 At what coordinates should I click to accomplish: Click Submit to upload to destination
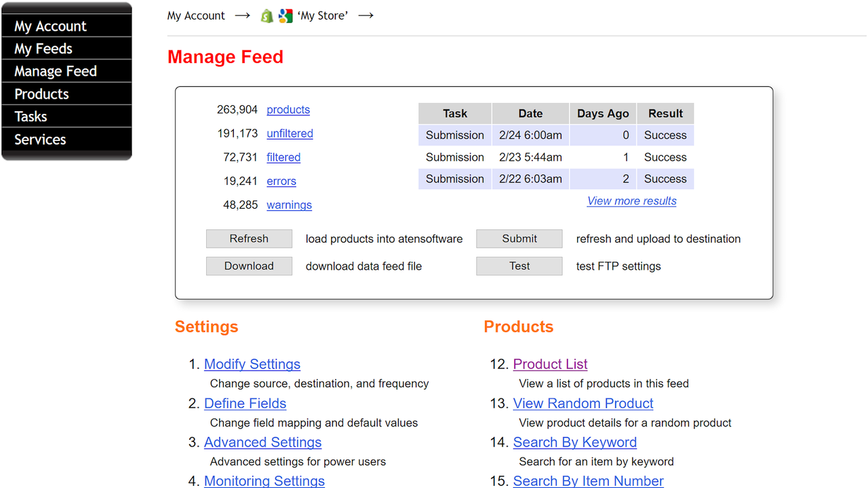[519, 239]
